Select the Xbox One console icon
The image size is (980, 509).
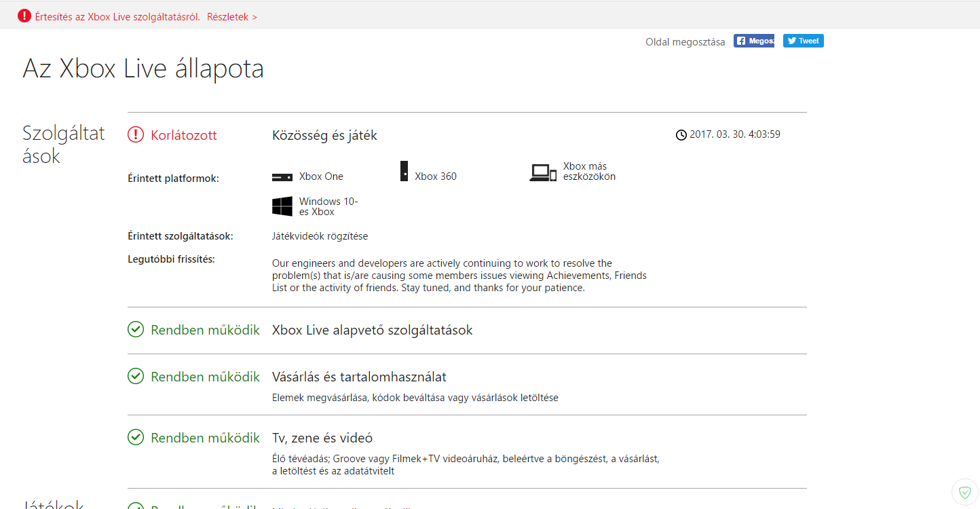282,177
